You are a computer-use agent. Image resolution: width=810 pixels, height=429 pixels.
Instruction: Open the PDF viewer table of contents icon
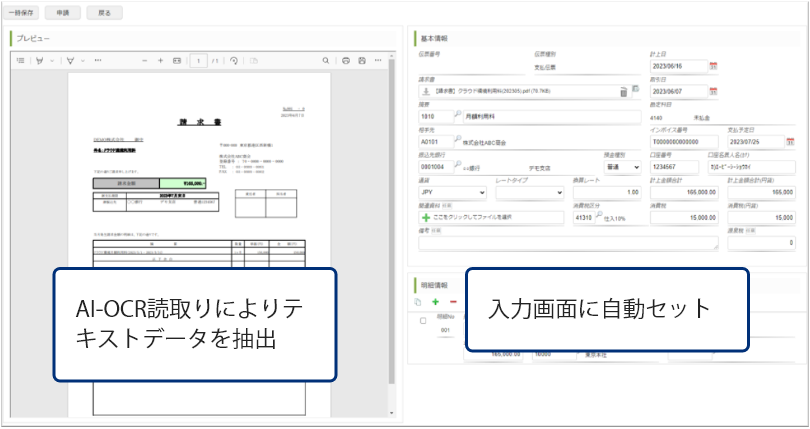pos(21,60)
